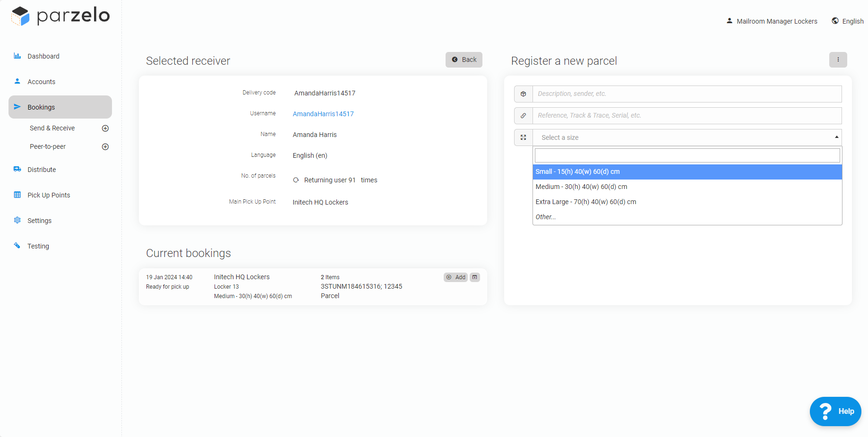
Task: Navigate to Dashboard
Action: [43, 56]
